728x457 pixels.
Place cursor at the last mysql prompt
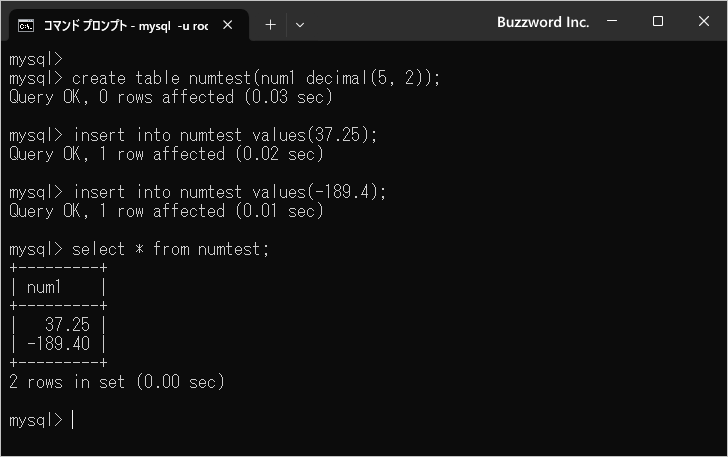coord(73,420)
